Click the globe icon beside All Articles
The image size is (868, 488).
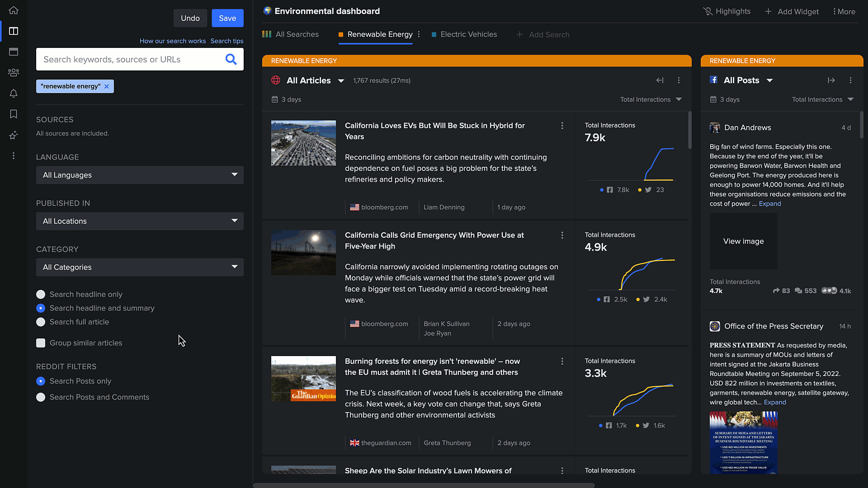click(276, 80)
